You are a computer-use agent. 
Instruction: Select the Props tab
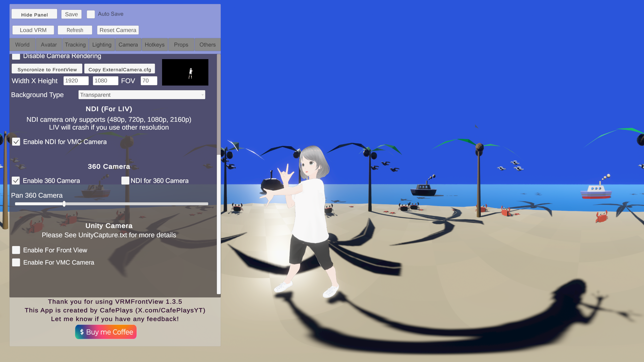(x=181, y=45)
